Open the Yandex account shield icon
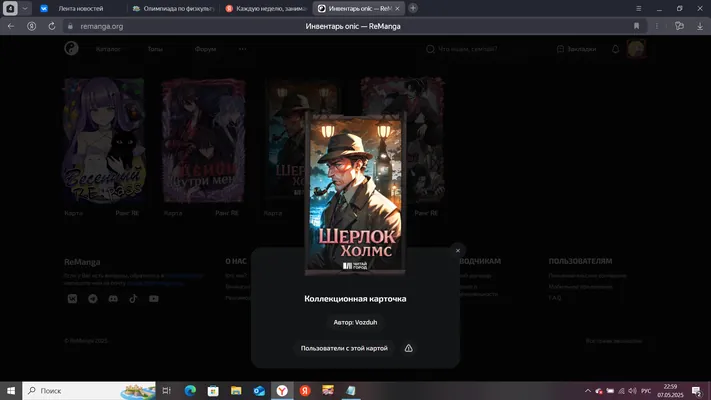Image resolution: width=711 pixels, height=400 pixels. [31, 26]
